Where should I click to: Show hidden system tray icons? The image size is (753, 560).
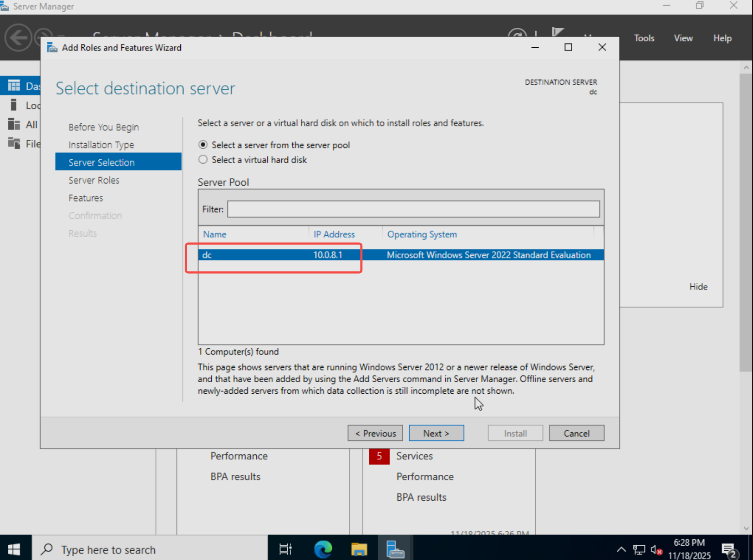621,549
